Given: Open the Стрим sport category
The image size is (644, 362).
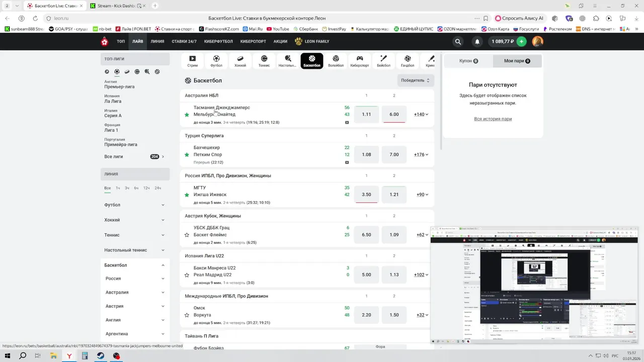Looking at the screenshot, I should (192, 61).
